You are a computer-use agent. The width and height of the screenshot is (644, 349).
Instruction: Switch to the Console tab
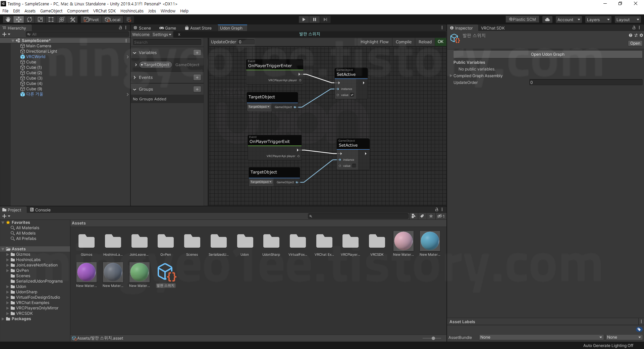point(40,210)
